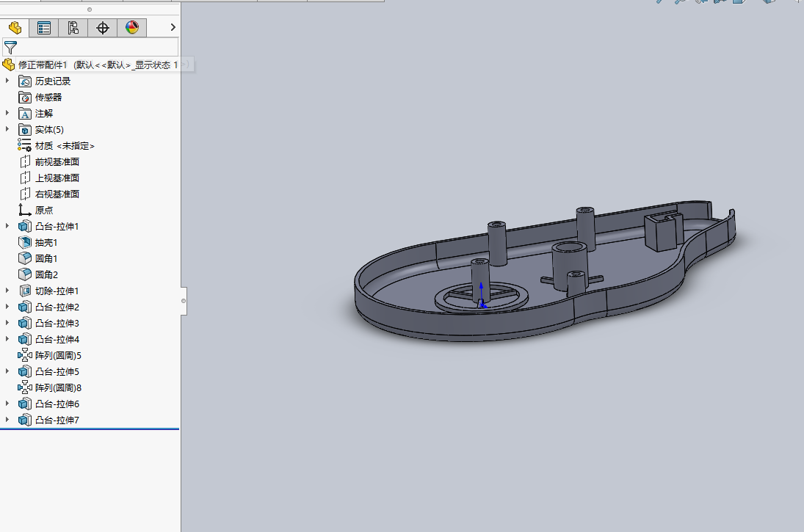This screenshot has width=804, height=532.
Task: Expand the 实体(5) solid bodies folder
Action: tap(7, 129)
